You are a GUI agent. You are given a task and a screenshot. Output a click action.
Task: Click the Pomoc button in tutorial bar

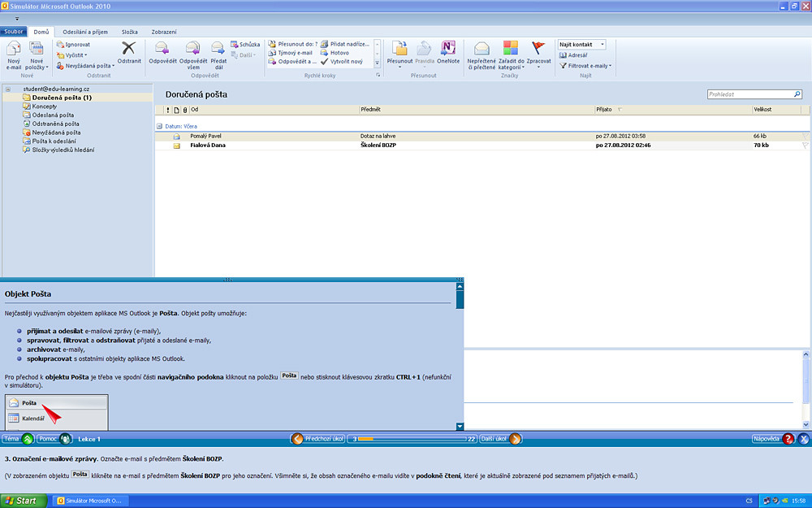(54, 439)
